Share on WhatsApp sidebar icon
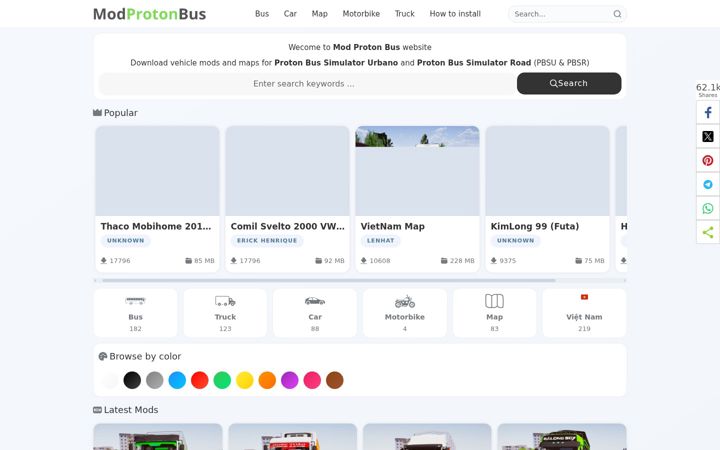 pyautogui.click(x=708, y=208)
